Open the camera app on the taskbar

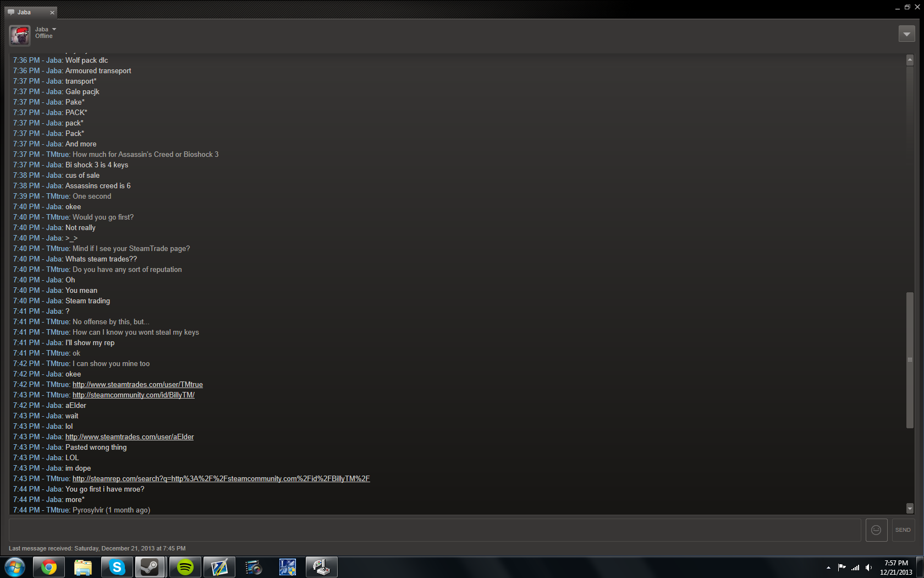pyautogui.click(x=254, y=567)
